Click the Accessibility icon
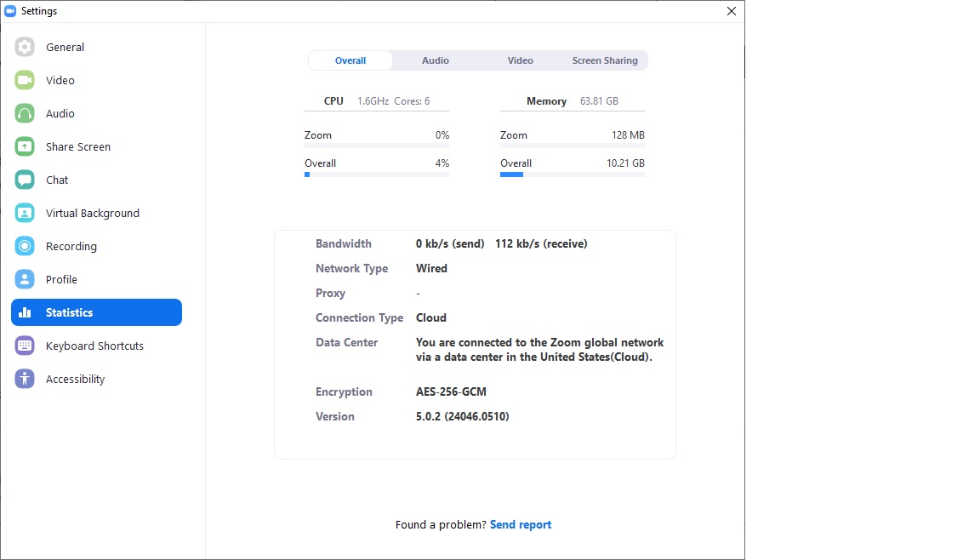 click(x=25, y=379)
